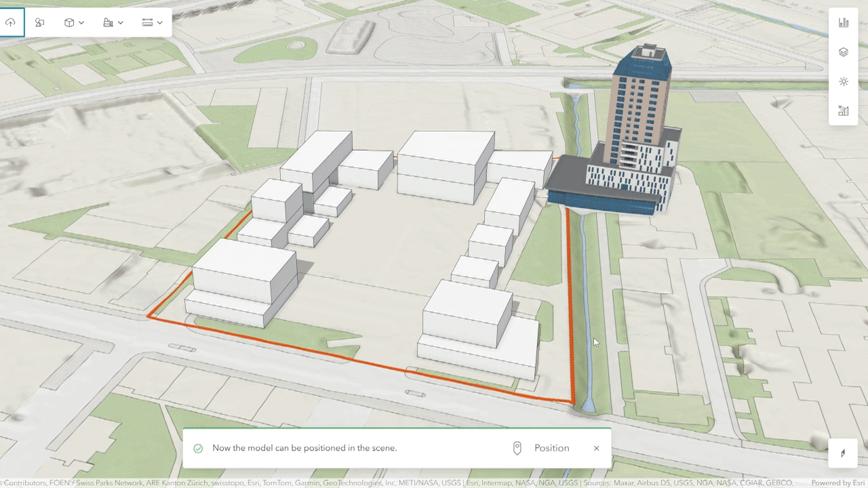Select the bulldozer demolish tool icon

pos(108,22)
